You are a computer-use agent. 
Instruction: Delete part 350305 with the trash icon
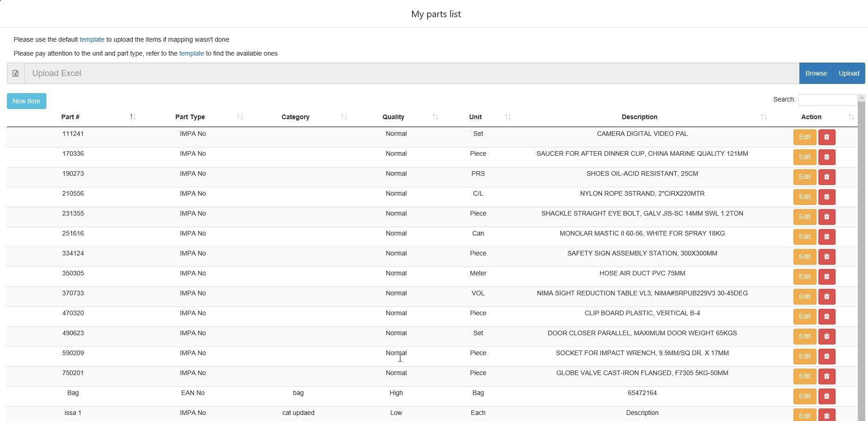pyautogui.click(x=827, y=277)
